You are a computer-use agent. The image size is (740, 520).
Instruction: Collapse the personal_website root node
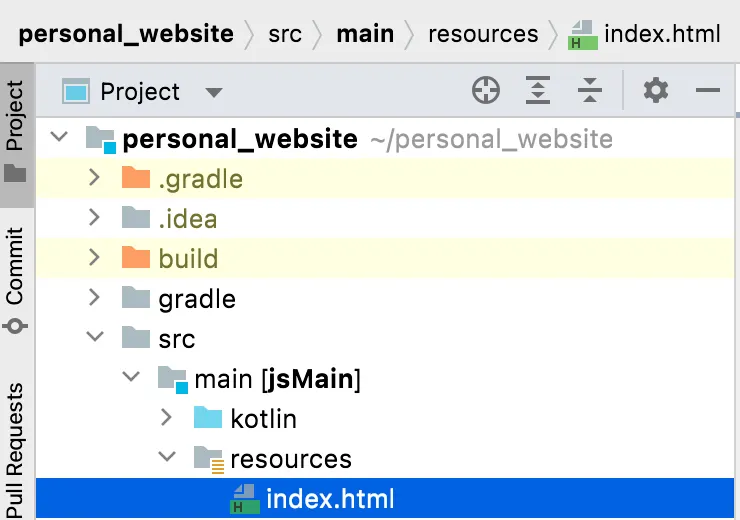pyautogui.click(x=60, y=138)
